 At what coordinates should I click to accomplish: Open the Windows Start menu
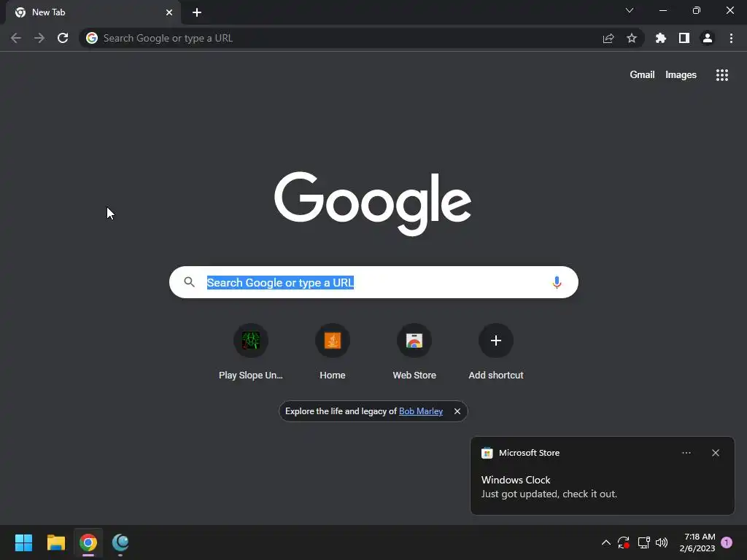tap(23, 542)
